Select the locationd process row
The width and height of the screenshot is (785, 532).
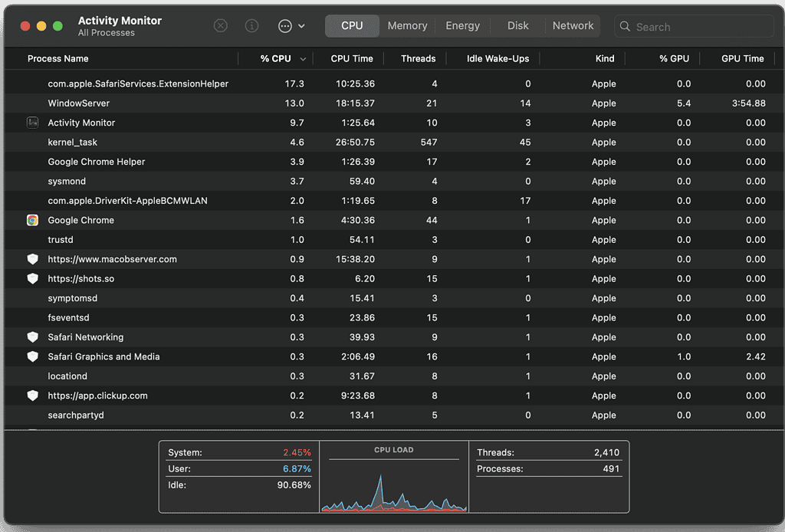coord(394,376)
